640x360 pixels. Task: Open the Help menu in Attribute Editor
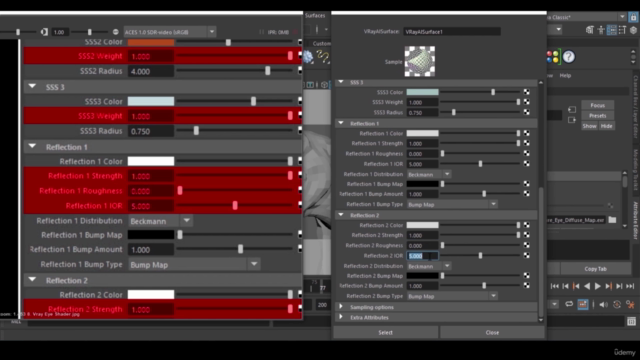coord(565,76)
